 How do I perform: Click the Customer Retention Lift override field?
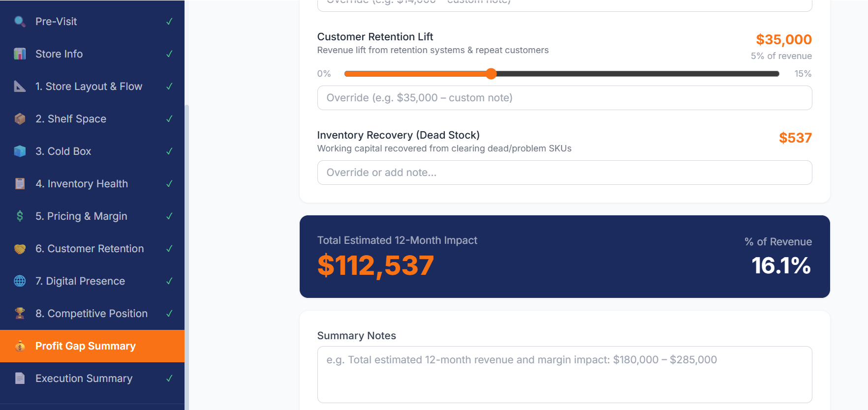coord(564,98)
